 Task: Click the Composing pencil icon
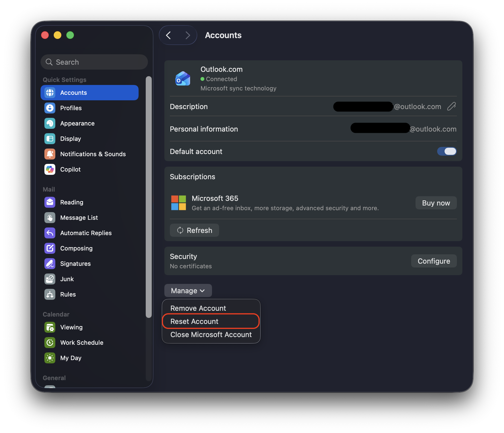50,248
